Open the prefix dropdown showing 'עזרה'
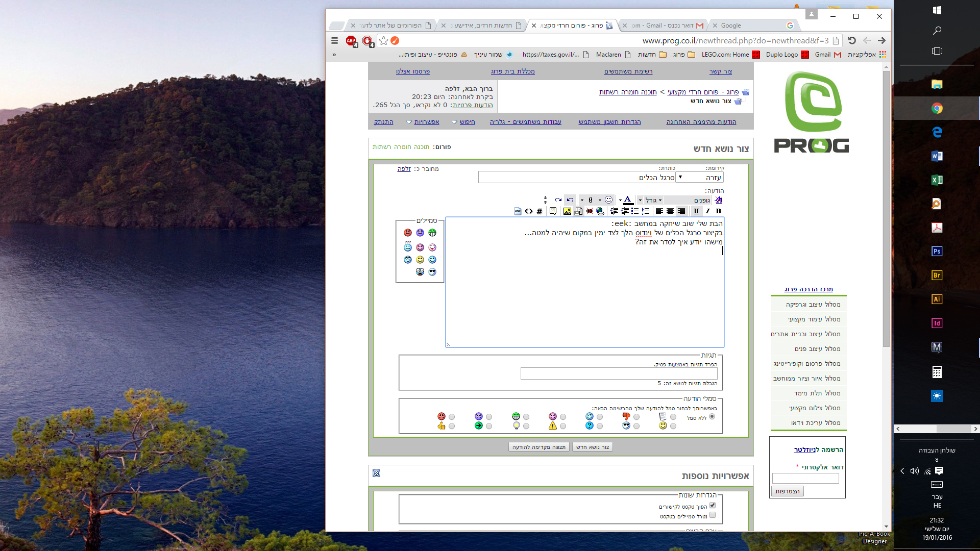This screenshot has height=551, width=980. click(x=699, y=178)
